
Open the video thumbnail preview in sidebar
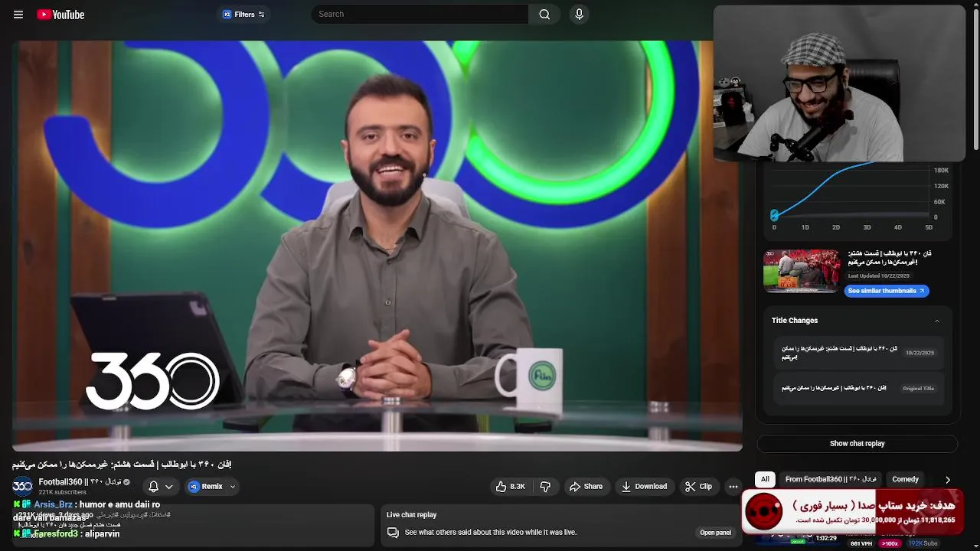click(x=802, y=271)
